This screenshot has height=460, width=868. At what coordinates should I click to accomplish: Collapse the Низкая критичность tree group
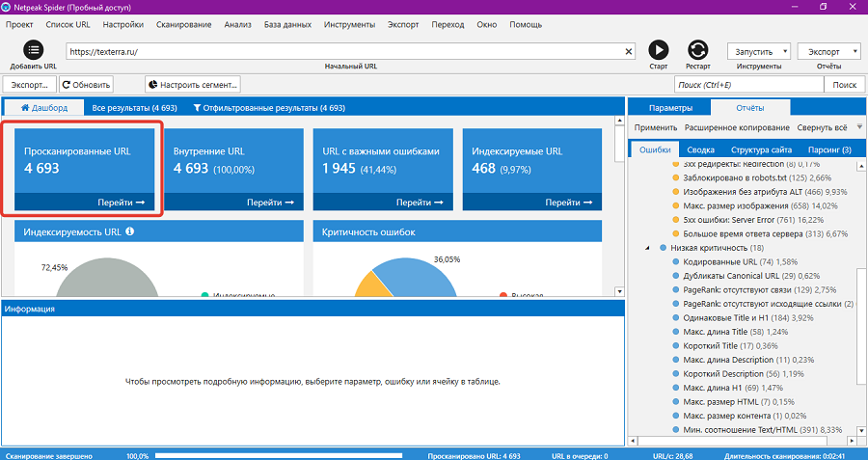coord(648,248)
